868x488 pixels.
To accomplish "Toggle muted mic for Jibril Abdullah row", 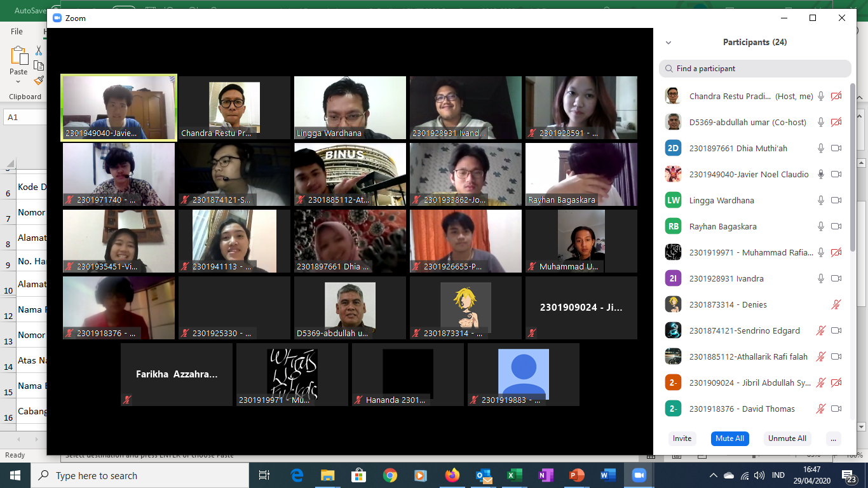I will pyautogui.click(x=821, y=383).
